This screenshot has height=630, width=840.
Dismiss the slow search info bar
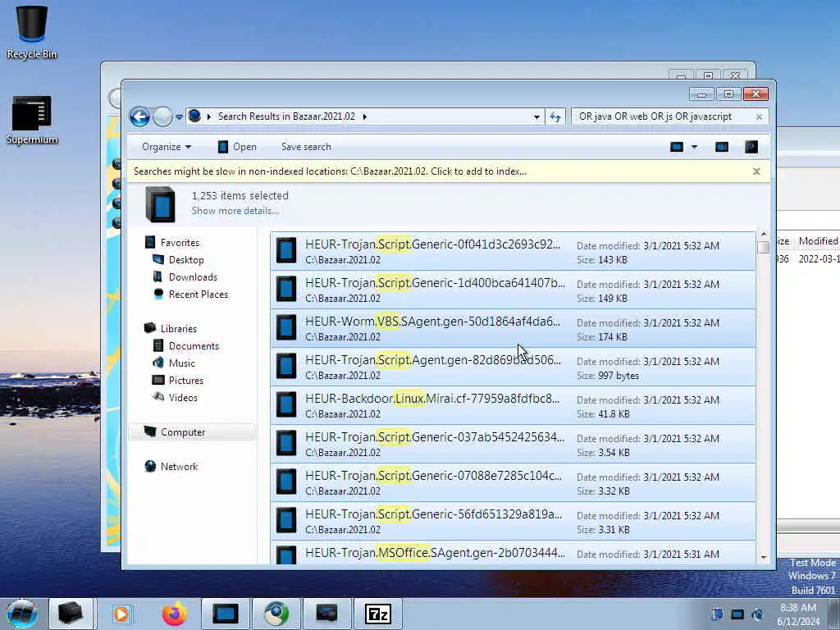(756, 171)
